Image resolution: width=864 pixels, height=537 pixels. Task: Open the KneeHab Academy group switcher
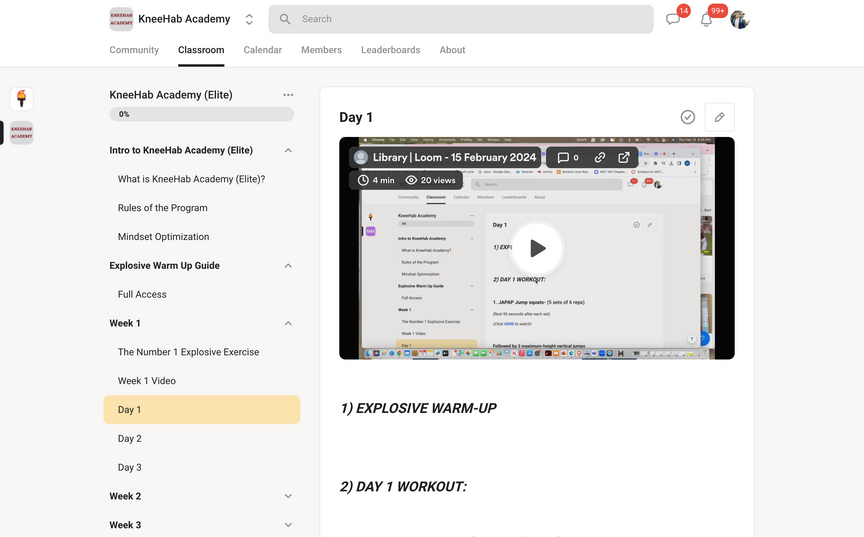point(249,19)
